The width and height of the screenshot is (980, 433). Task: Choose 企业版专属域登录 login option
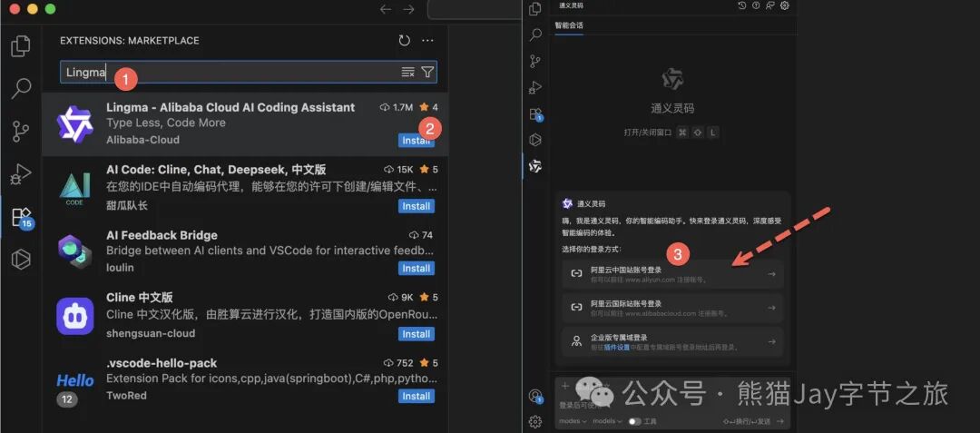(x=672, y=342)
